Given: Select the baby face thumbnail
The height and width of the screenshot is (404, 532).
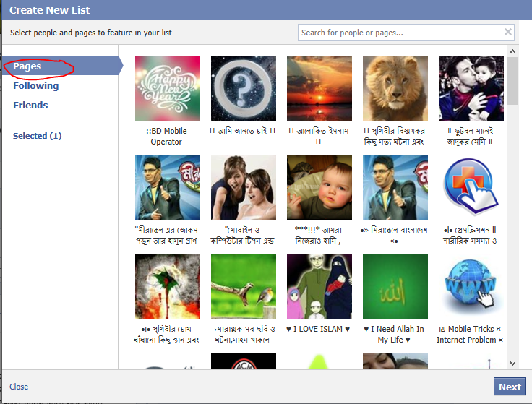Looking at the screenshot, I should 319,187.
